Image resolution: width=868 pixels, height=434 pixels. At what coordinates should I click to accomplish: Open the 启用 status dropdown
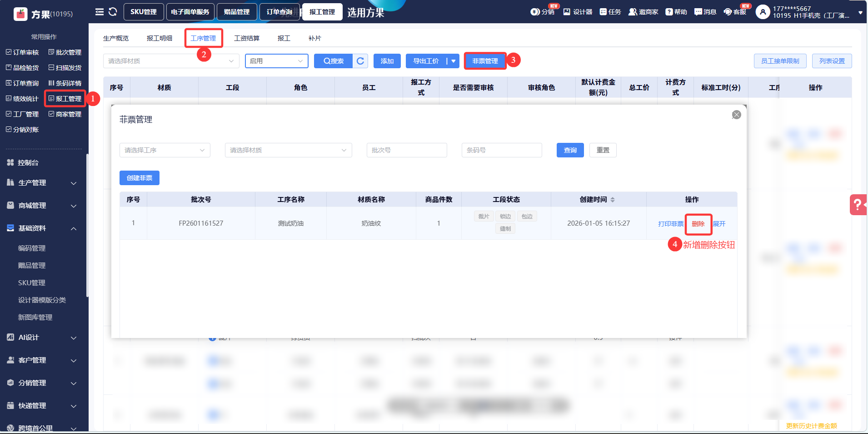coord(276,61)
